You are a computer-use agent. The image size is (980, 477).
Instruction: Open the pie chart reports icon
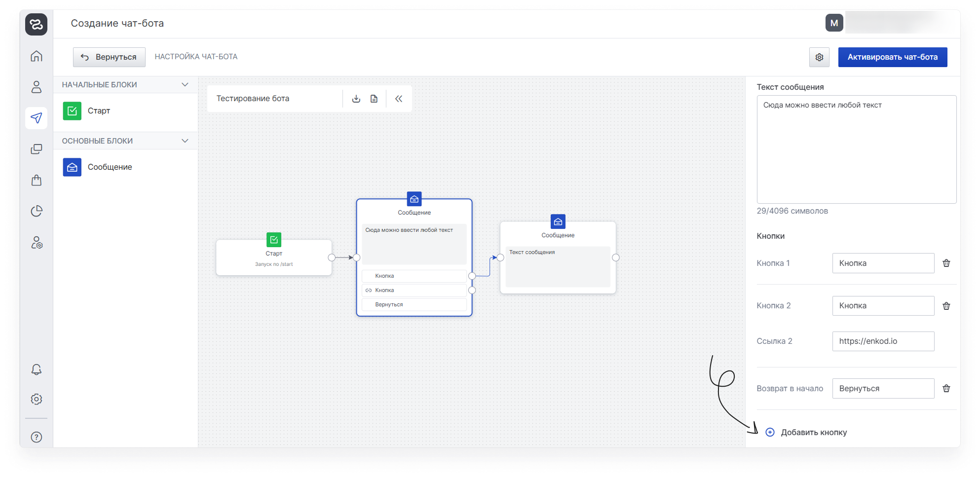click(37, 211)
